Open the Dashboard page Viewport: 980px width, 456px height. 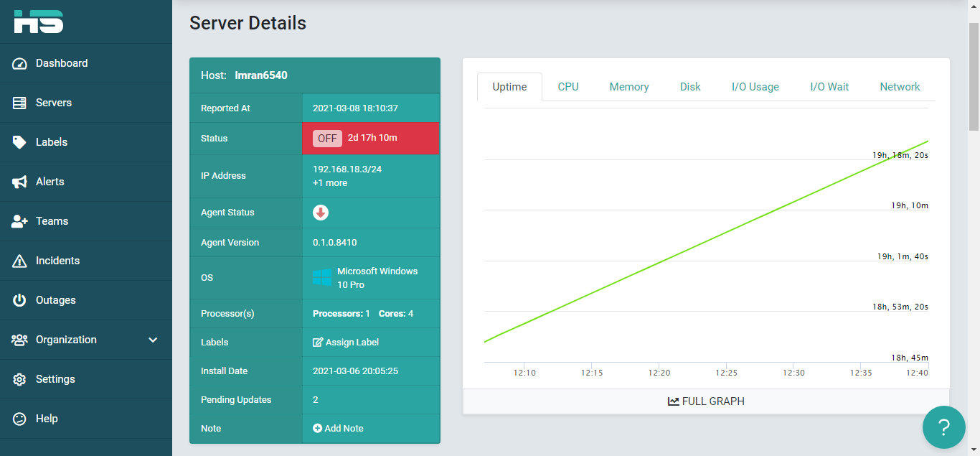pyautogui.click(x=86, y=63)
